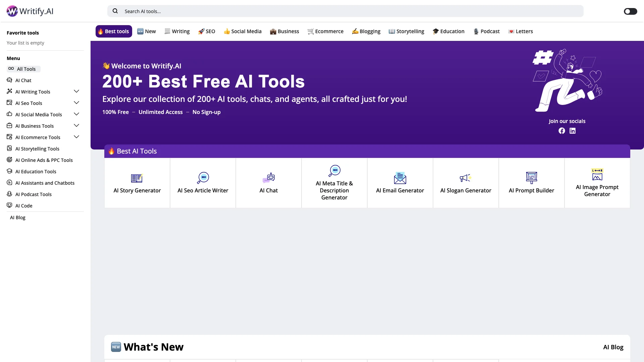Viewport: 644px width, 362px height.
Task: Expand the AI Ecommerce Tools chevron
Action: (76, 137)
